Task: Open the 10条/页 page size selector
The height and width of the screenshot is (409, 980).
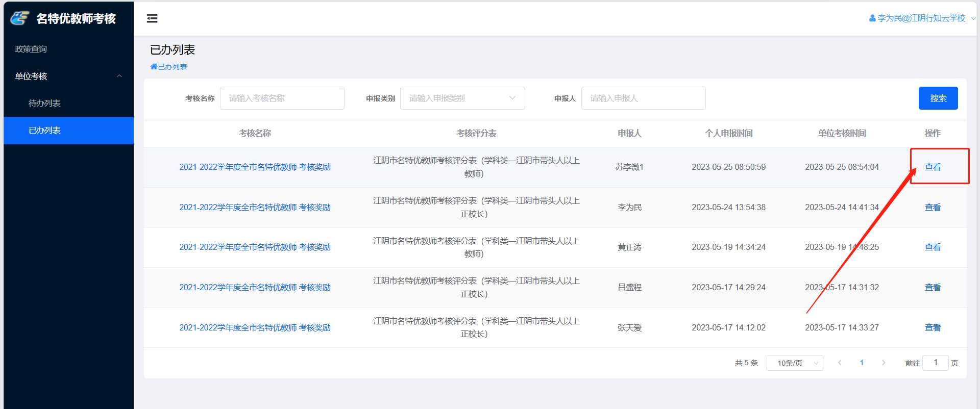Action: (794, 363)
